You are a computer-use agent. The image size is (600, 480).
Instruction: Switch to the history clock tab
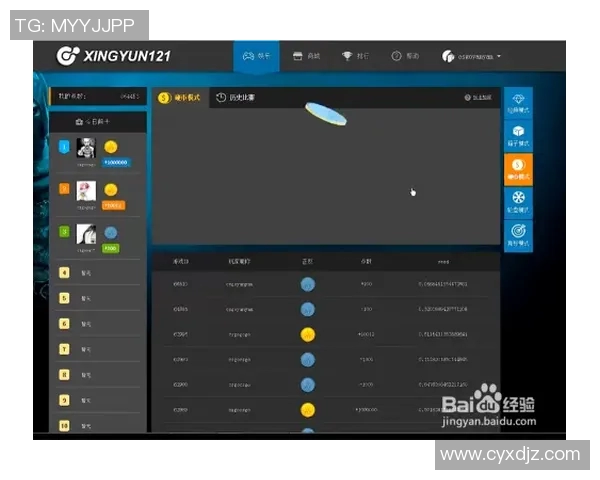tap(235, 98)
